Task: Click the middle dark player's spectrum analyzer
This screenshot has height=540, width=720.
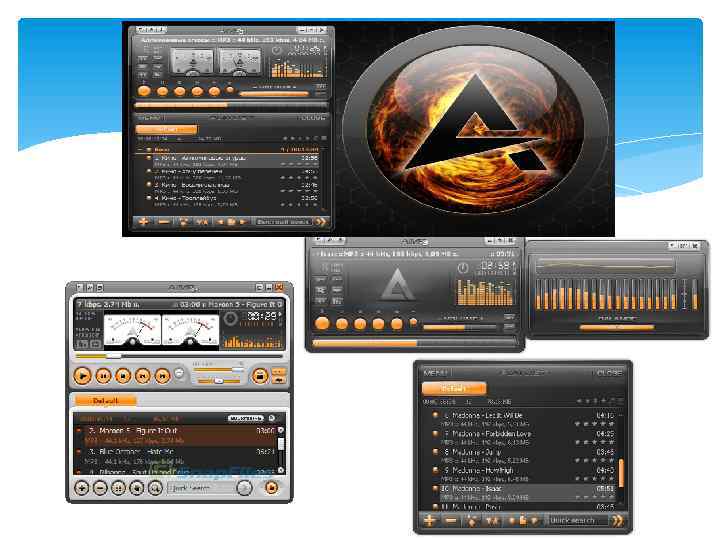Action: pos(484,292)
